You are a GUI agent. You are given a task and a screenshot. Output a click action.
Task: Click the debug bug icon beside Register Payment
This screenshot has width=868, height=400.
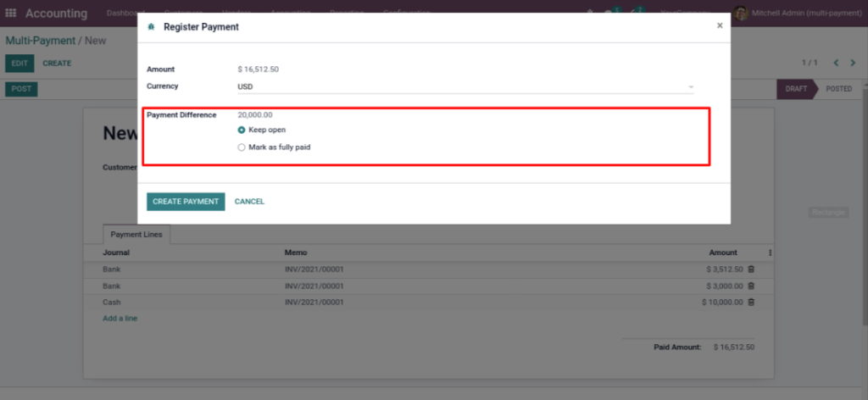pyautogui.click(x=151, y=26)
